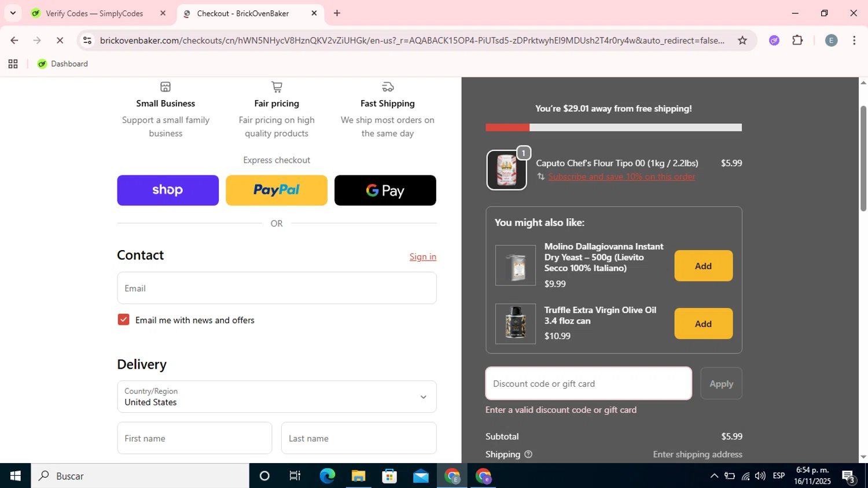Open Mail app from taskbar
868x488 pixels.
pos(421,476)
